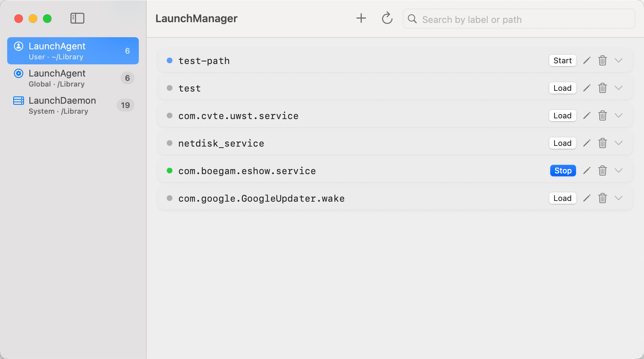The image size is (644, 359).
Task: Open LaunchDaemon System /Library section
Action: (x=73, y=105)
